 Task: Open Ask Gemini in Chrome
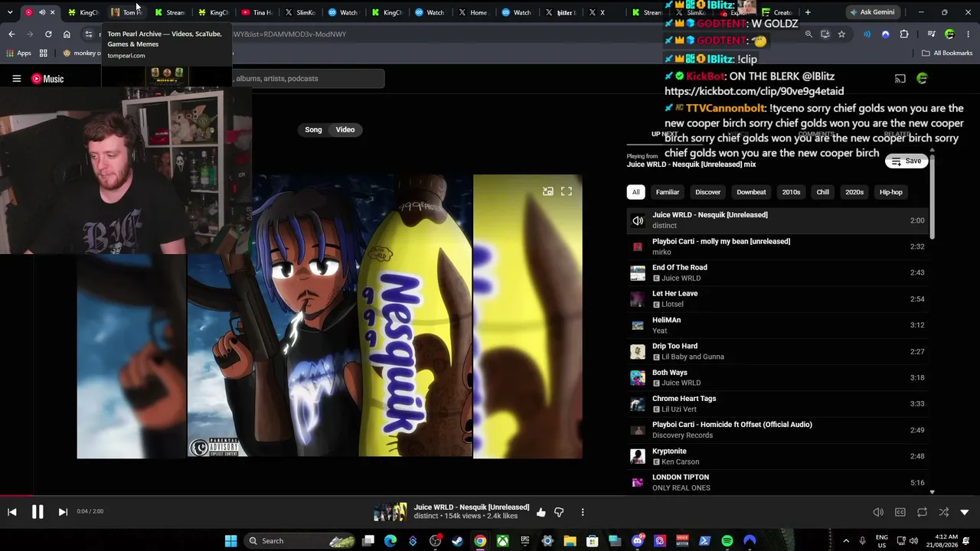click(871, 12)
